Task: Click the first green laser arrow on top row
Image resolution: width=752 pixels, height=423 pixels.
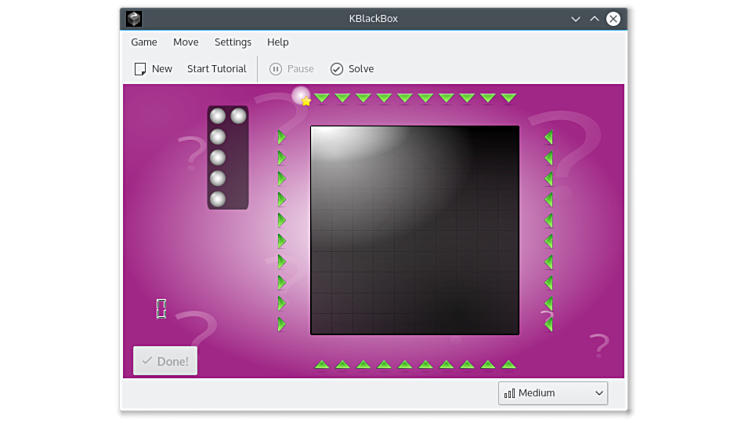Action: [x=322, y=98]
